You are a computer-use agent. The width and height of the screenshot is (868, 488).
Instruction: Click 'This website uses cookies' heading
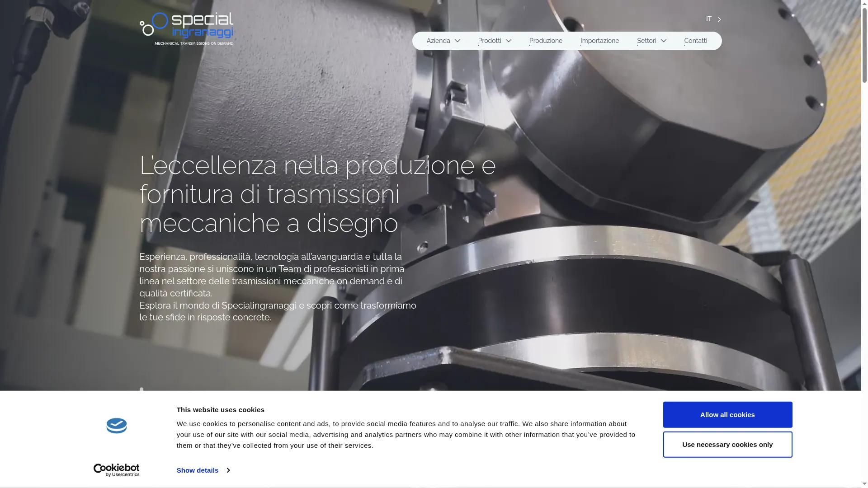(x=220, y=410)
